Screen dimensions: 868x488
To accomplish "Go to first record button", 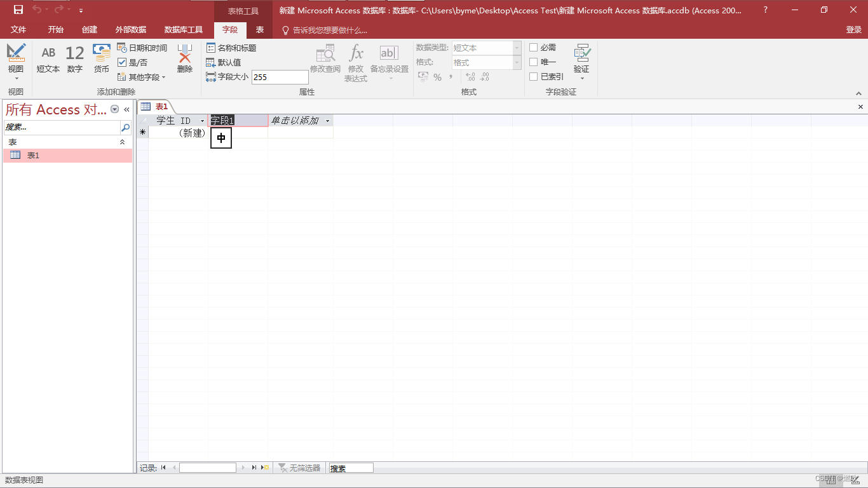I will (163, 468).
